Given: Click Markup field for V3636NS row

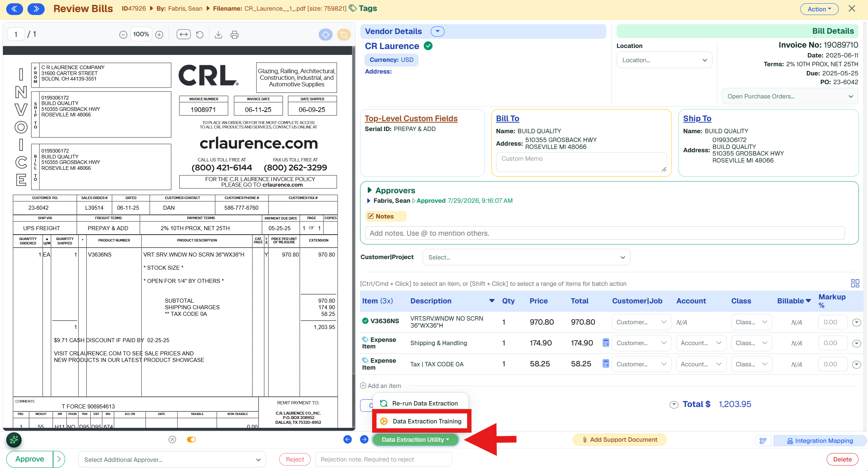Looking at the screenshot, I should click(833, 322).
